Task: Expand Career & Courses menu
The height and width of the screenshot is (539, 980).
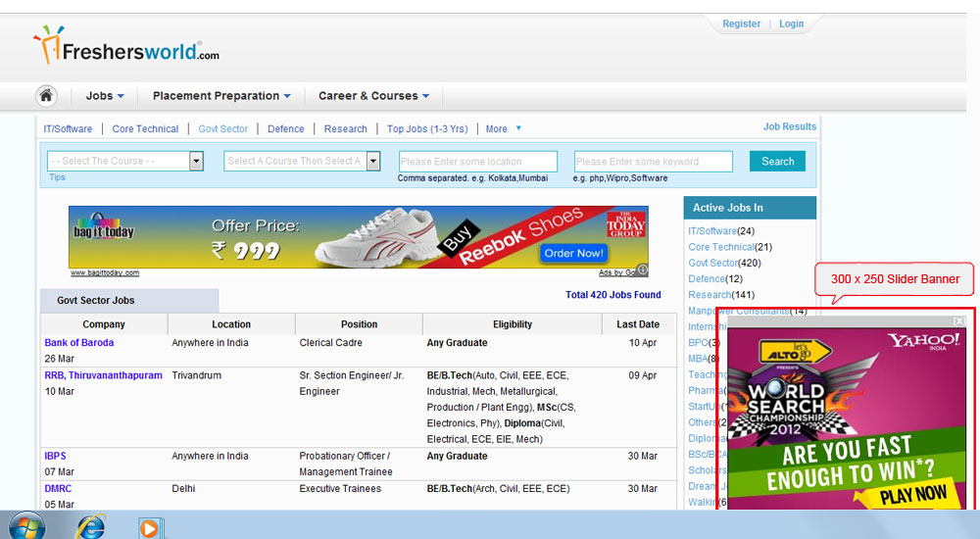Action: point(373,96)
